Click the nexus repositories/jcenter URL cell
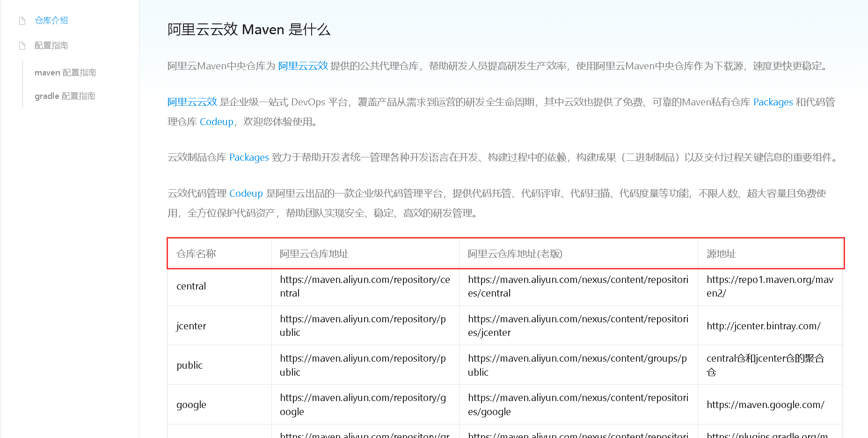 (578, 326)
